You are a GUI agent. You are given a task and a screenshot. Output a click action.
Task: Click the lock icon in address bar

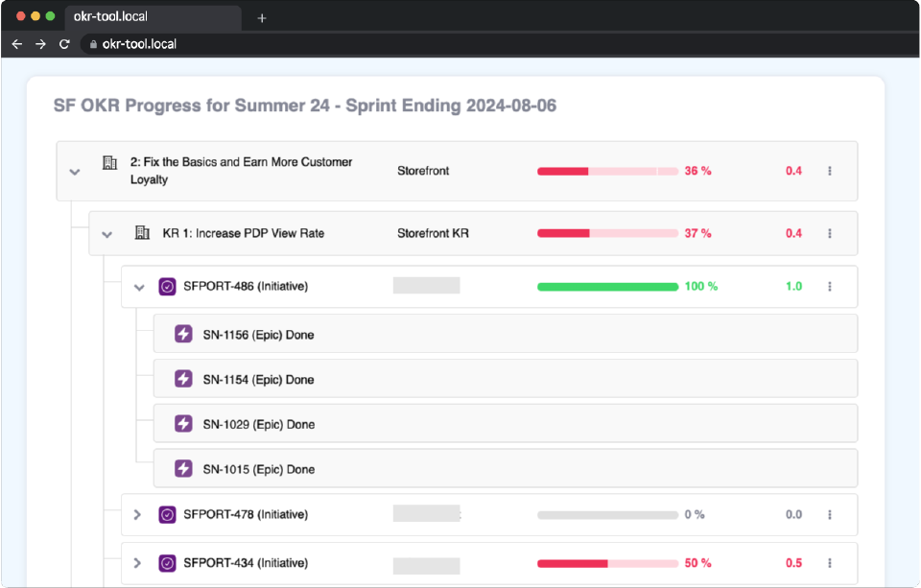[x=93, y=44]
